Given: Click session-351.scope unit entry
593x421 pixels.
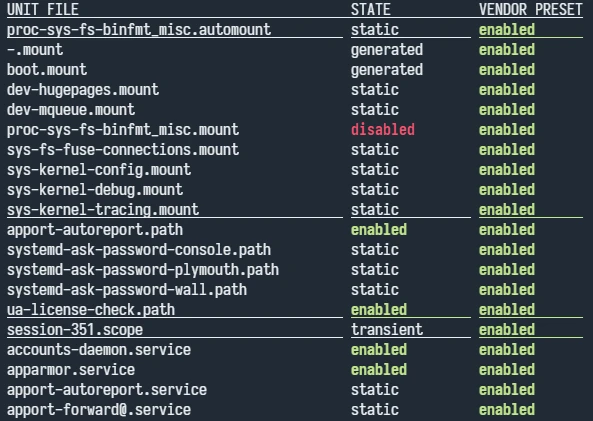Looking at the screenshot, I should (x=75, y=330).
